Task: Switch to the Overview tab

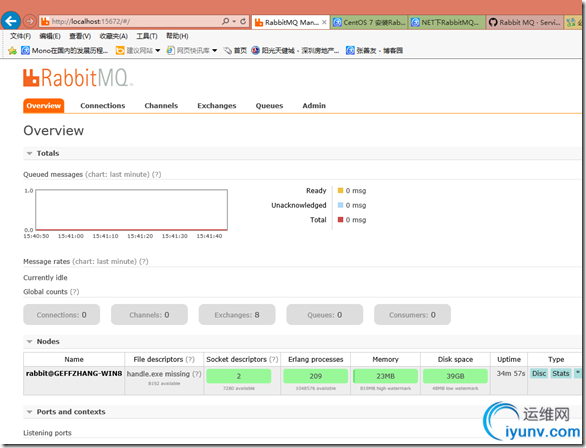Action: click(x=44, y=106)
